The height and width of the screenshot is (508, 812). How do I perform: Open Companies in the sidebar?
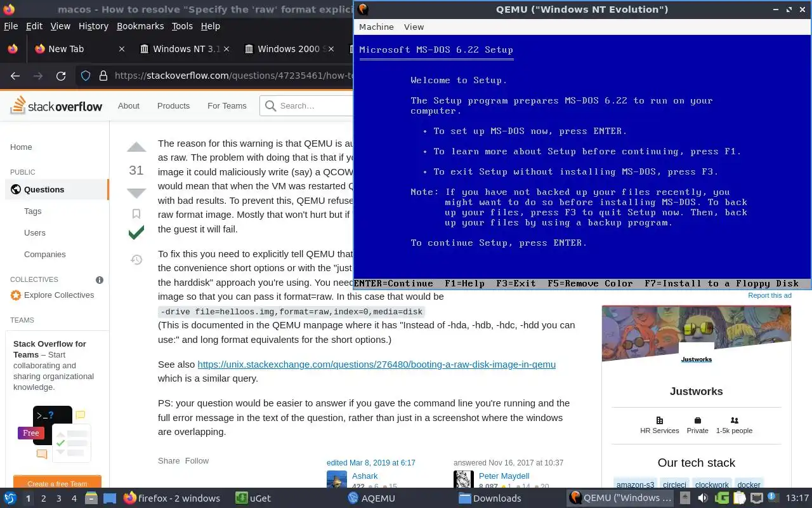[x=45, y=254]
